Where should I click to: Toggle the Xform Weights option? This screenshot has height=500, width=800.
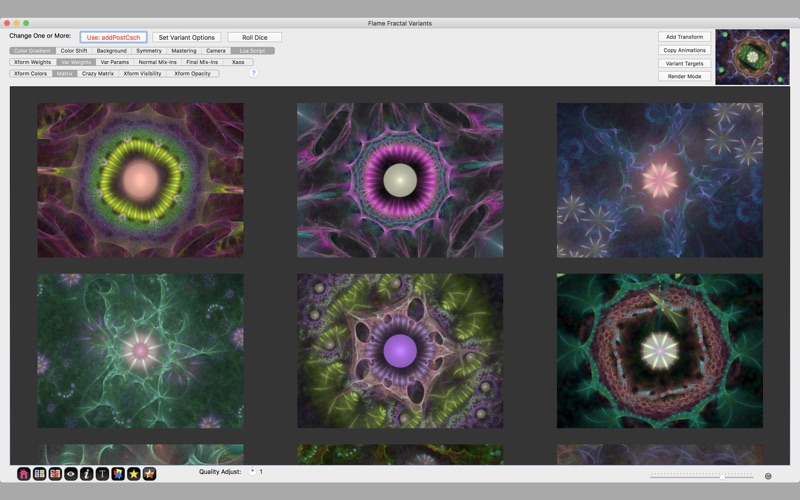[33, 62]
